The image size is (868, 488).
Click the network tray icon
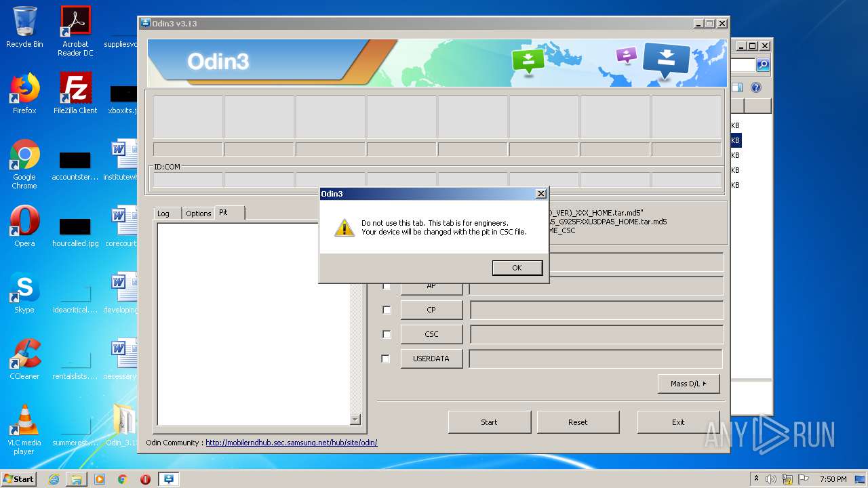pos(788,479)
